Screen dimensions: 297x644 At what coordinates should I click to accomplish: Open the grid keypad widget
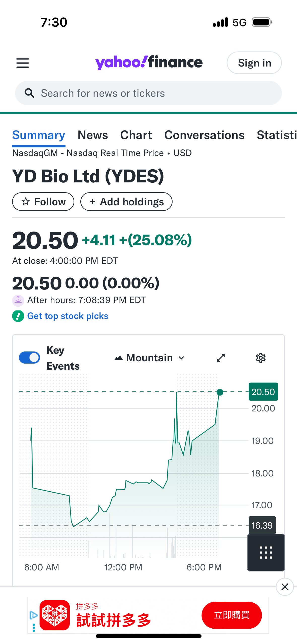pyautogui.click(x=266, y=553)
